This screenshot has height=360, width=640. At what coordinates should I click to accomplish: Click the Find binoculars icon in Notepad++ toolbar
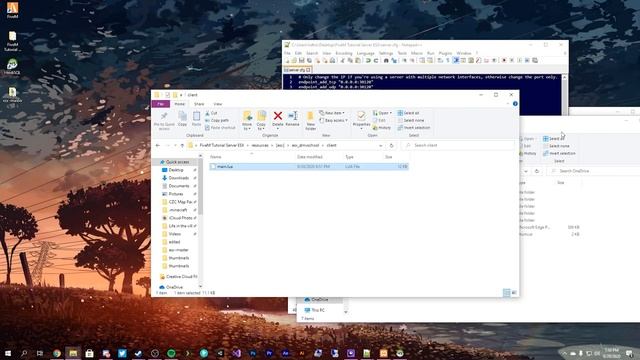click(386, 60)
